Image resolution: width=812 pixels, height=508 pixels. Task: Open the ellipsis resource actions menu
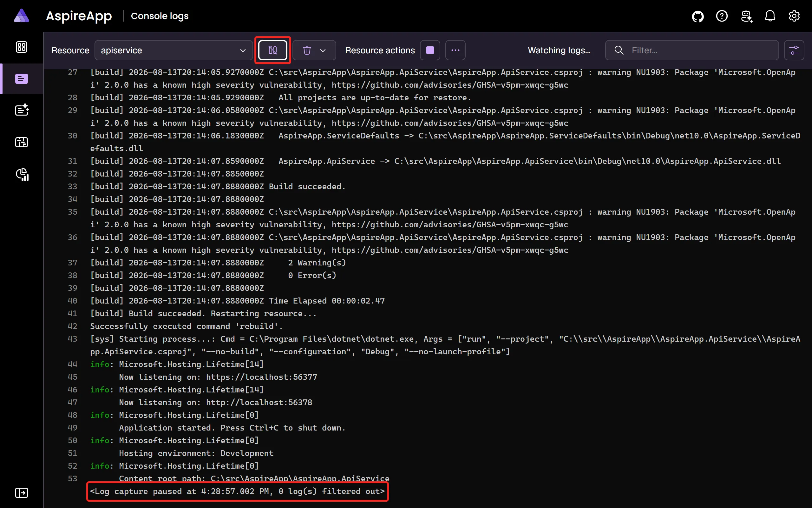tap(455, 50)
